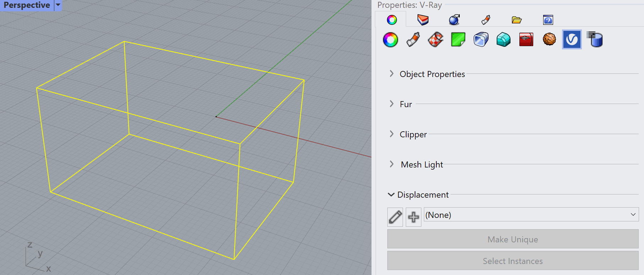
Task: Open the green Custom Mesh settings icon
Action: pyautogui.click(x=458, y=40)
